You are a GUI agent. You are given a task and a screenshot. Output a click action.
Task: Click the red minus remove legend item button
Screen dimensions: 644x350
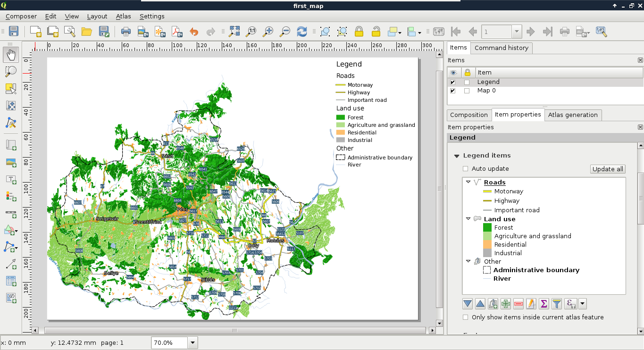[x=519, y=304]
